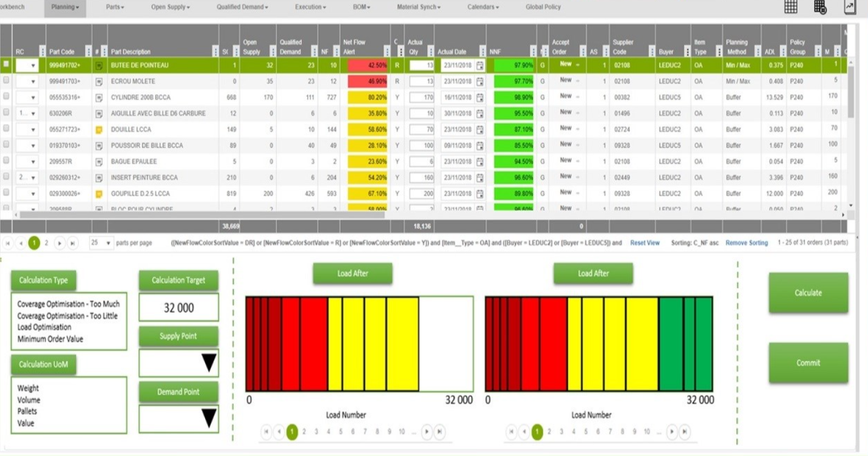This screenshot has height=456, width=868.
Task: Expand the Supply Point dropdown
Action: click(208, 363)
